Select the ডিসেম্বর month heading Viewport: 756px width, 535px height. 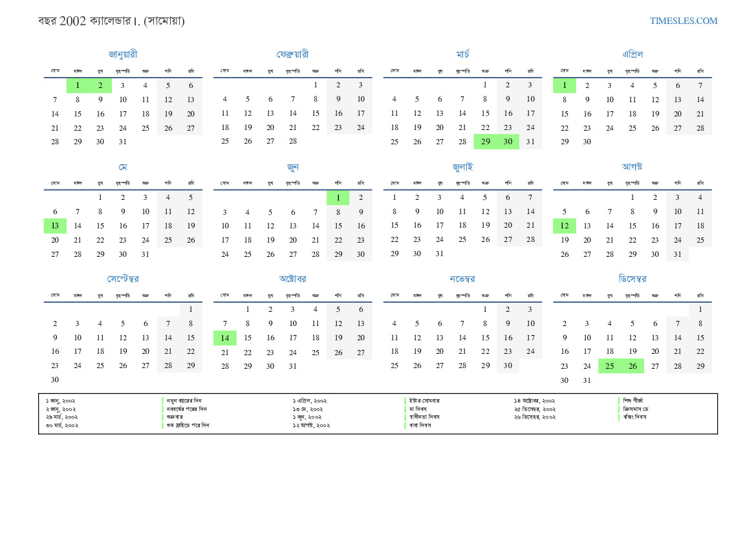point(632,279)
